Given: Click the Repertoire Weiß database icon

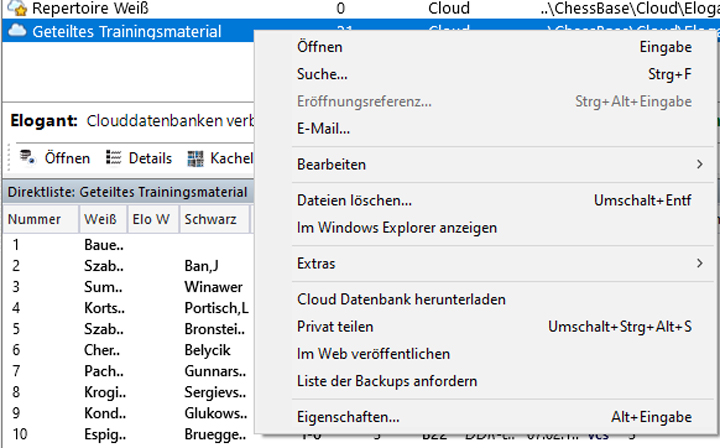Looking at the screenshot, I should 16,8.
